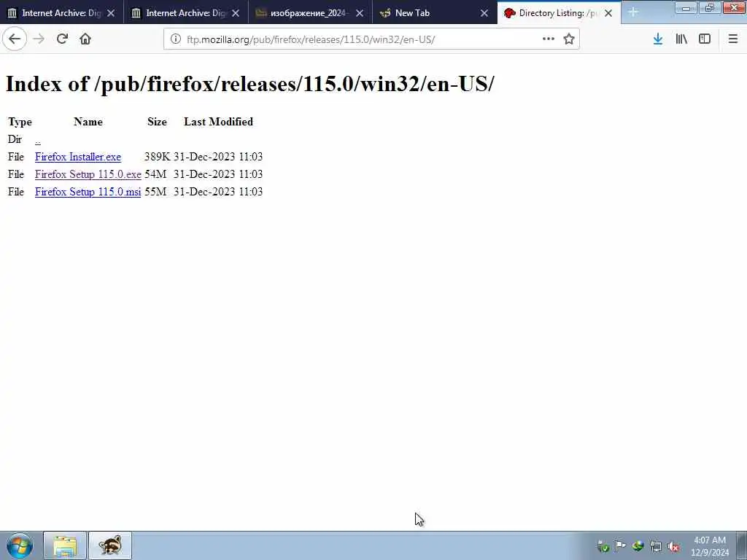Bookmark this page with the star

(569, 39)
